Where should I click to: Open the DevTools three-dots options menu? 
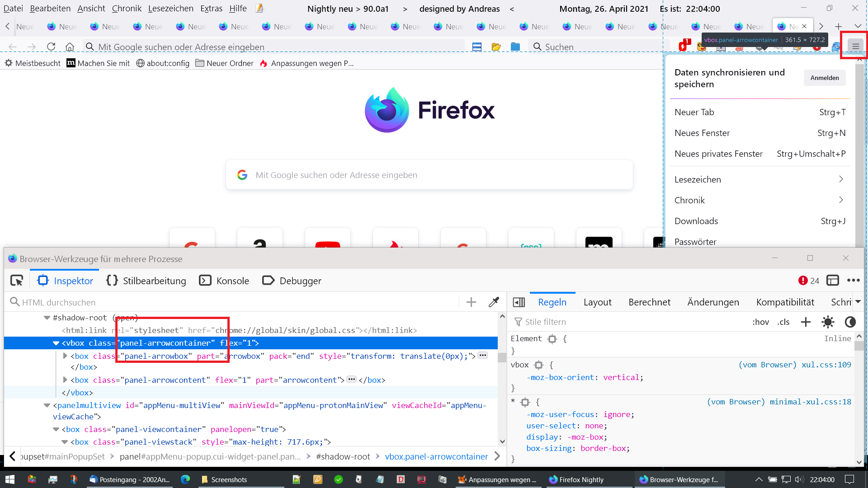pyautogui.click(x=854, y=281)
